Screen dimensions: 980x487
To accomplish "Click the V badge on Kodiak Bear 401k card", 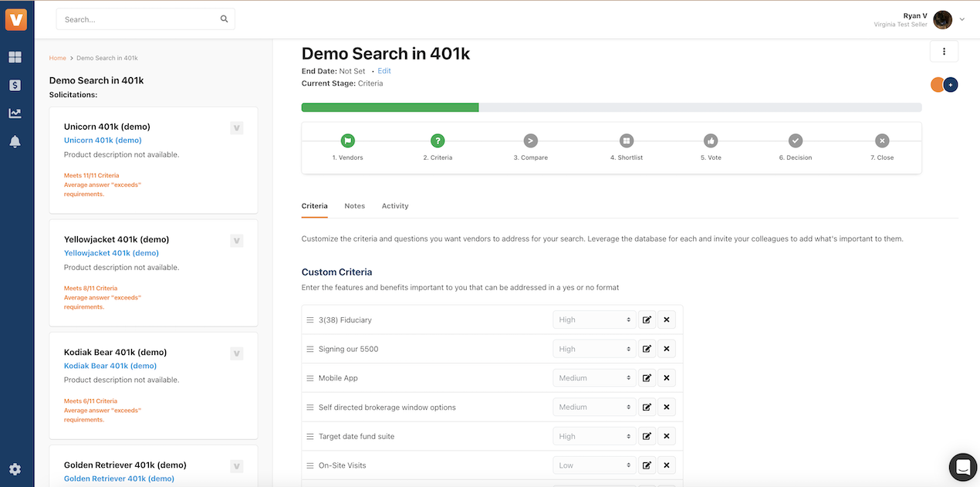I will point(237,353).
